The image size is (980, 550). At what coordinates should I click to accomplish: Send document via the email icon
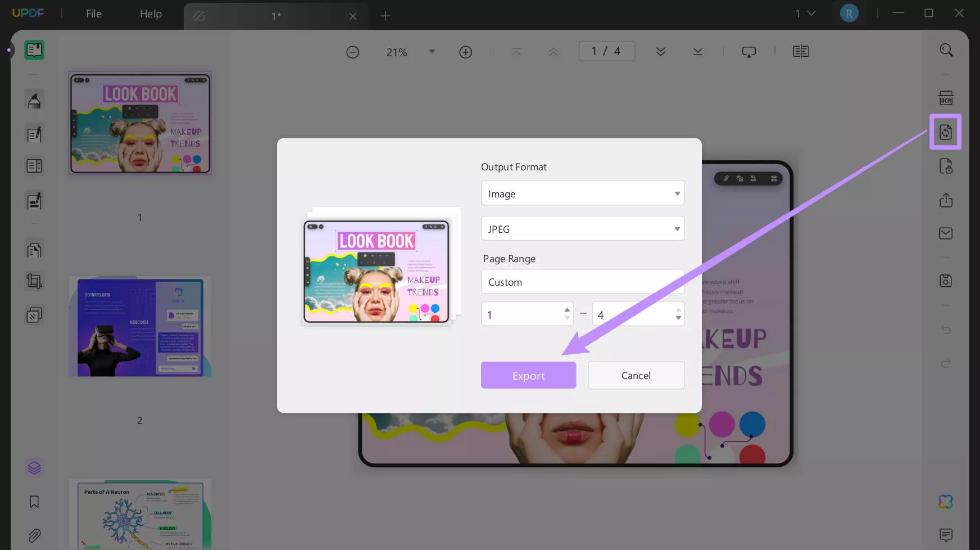[946, 233]
